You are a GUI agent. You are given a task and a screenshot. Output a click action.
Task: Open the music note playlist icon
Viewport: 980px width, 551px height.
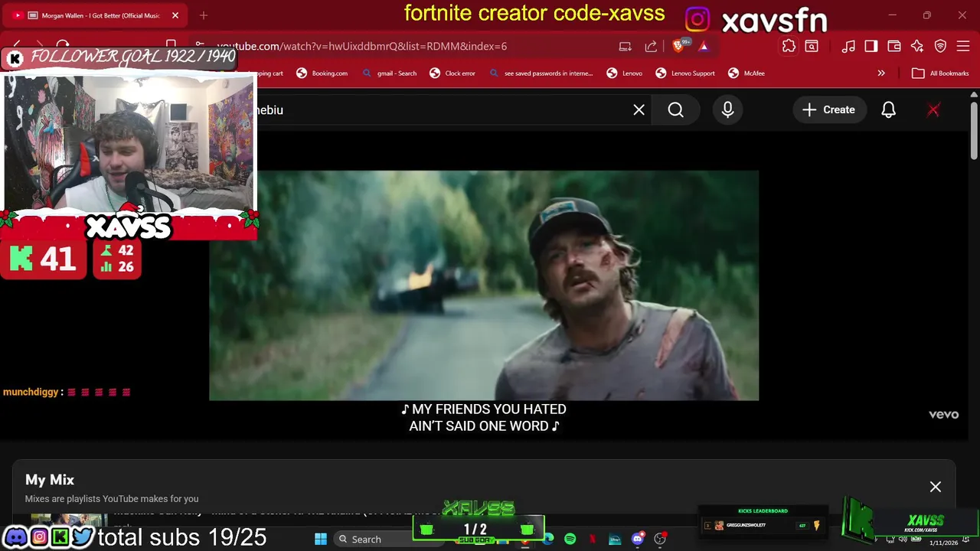848,46
